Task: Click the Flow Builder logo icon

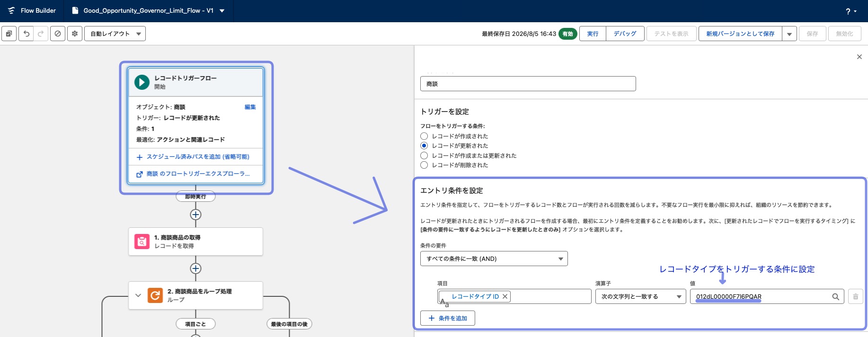Action: coord(11,10)
